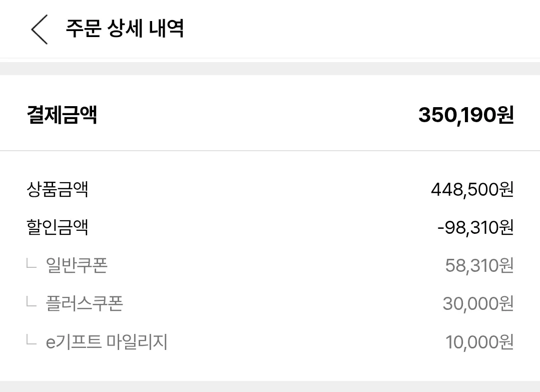Click the gray section band under the header

[x=270, y=68]
